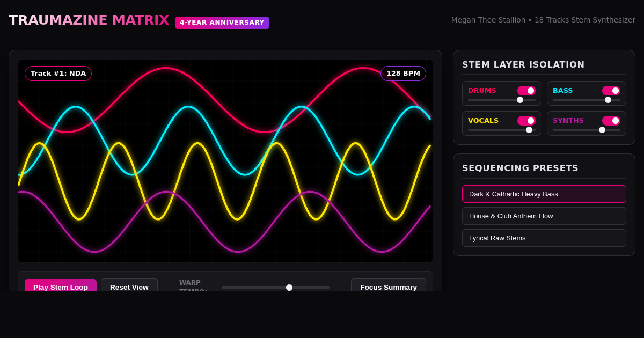Adjust the SYNTHS volume slider
The height and width of the screenshot is (338, 644).
tap(587, 130)
